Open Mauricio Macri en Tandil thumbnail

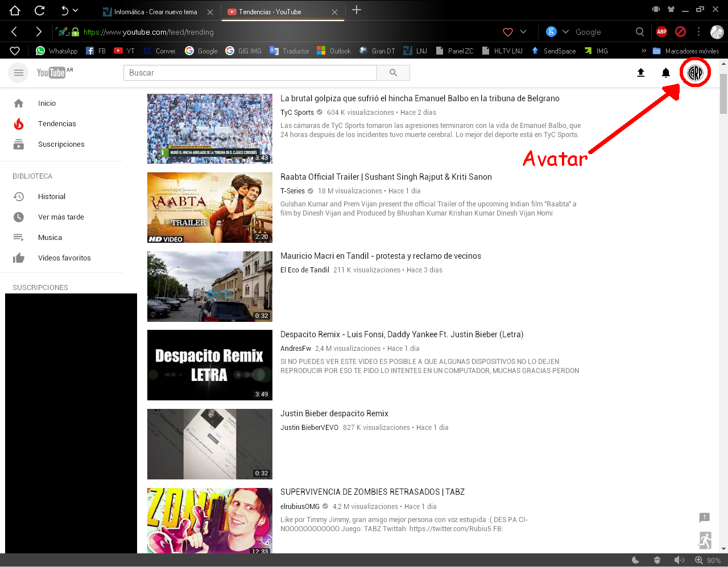tap(210, 287)
